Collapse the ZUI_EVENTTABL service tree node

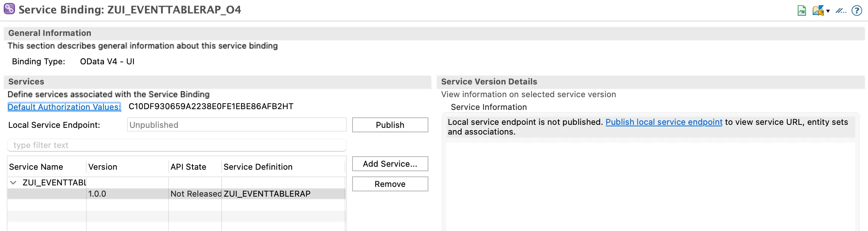[13, 183]
